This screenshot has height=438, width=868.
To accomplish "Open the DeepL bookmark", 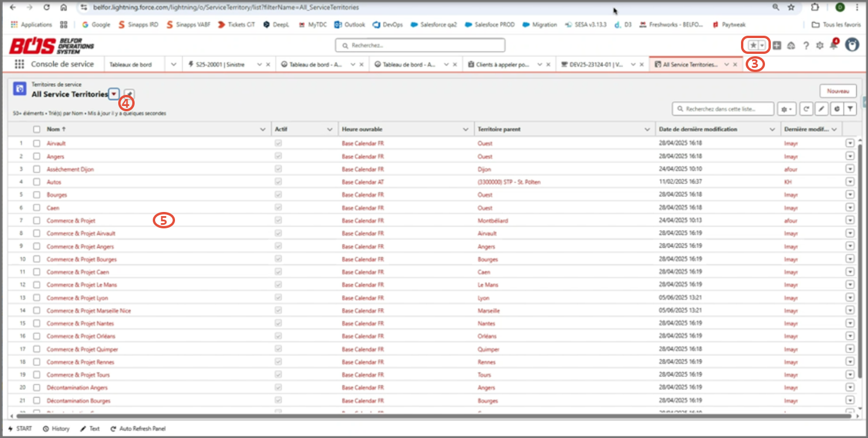I will pos(276,25).
